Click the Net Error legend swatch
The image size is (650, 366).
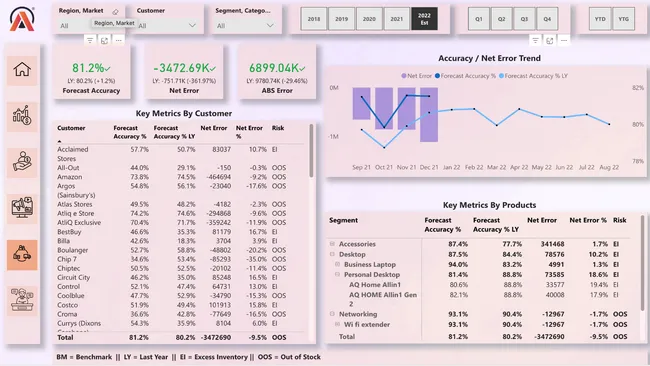pos(404,76)
